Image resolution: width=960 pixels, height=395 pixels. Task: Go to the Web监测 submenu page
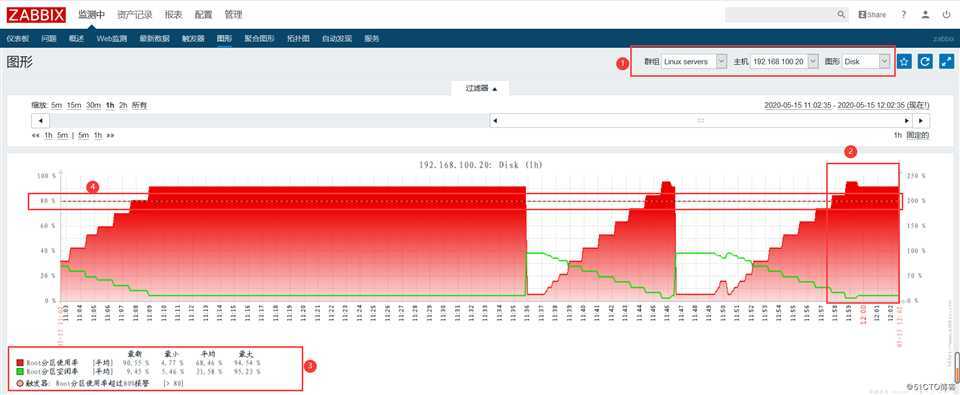click(x=112, y=39)
